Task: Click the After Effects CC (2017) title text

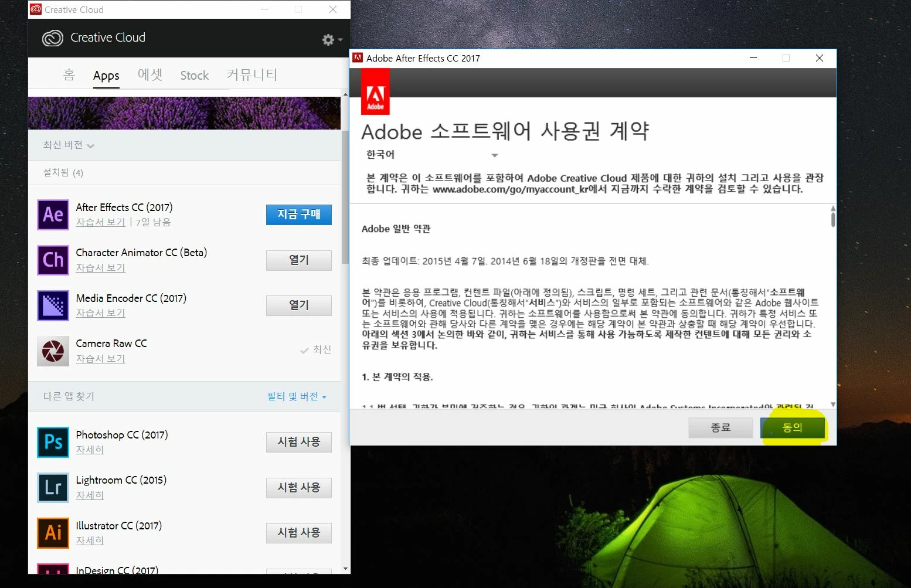Action: (124, 208)
